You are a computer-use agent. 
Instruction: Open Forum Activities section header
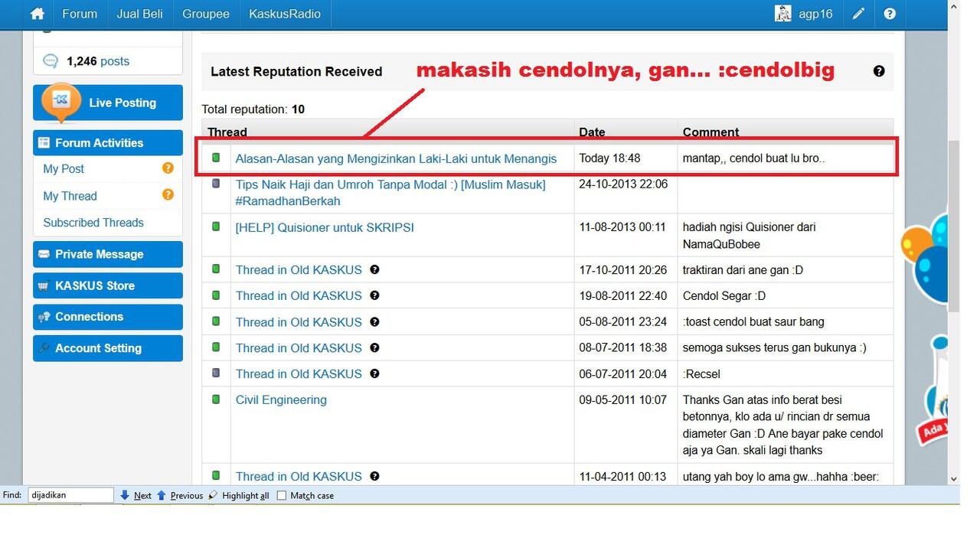(x=108, y=143)
